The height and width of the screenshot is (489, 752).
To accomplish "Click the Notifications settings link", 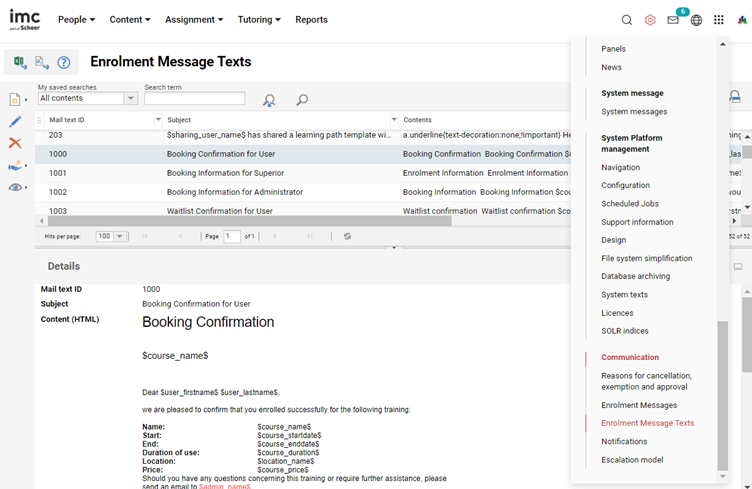I will coord(624,441).
